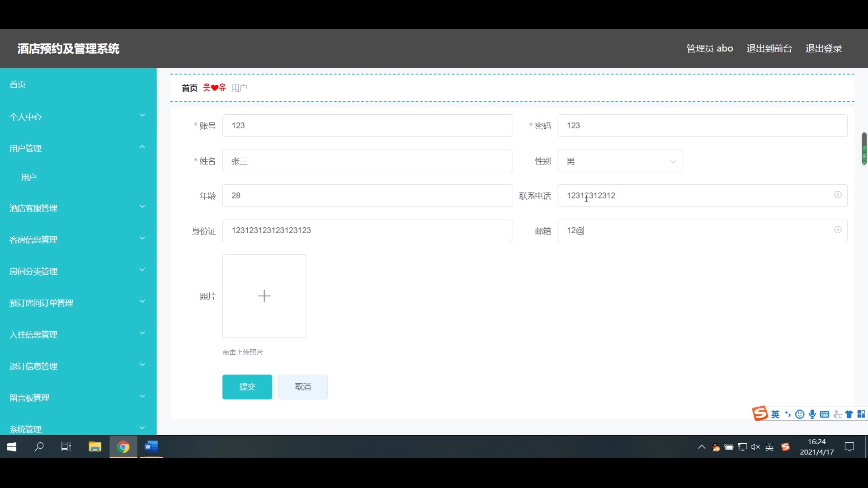
Task: Toggle the muted volume icon in the system tray
Action: click(x=755, y=447)
